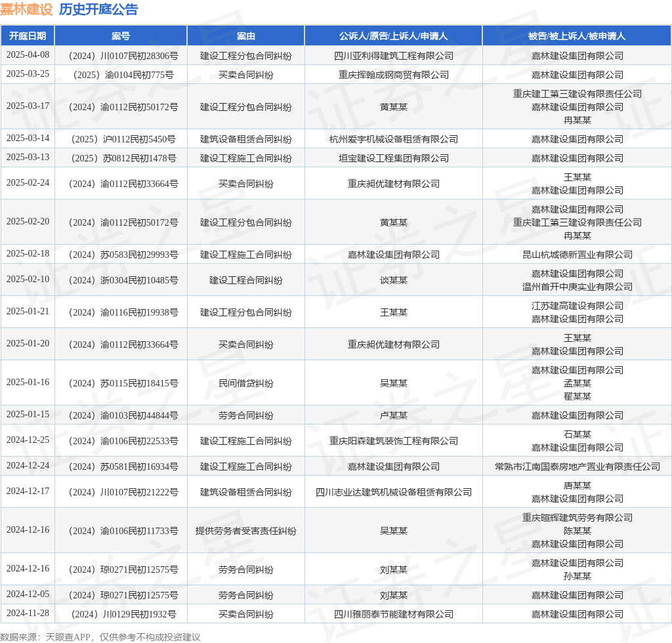The height and width of the screenshot is (643, 672).
Task: Click the 被告/被上诉人/被申请人 header
Action: coord(577,36)
